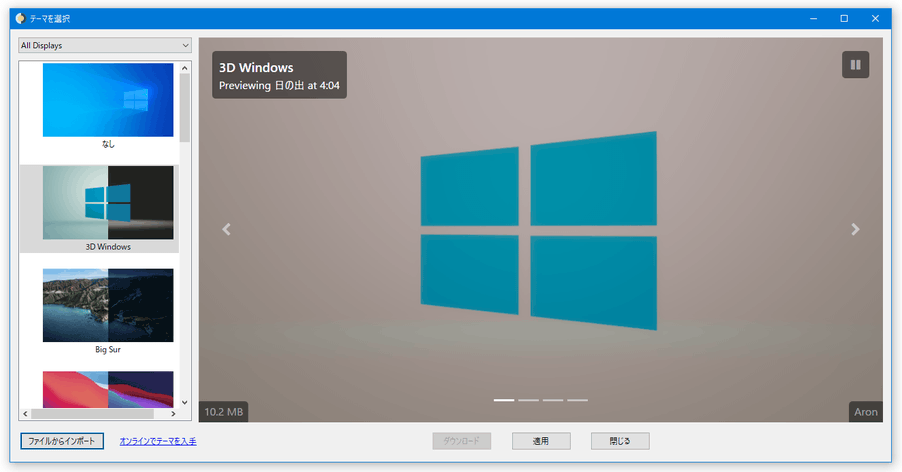The image size is (902, 472).
Task: Minimize the テーマを選択 window
Action: point(813,18)
